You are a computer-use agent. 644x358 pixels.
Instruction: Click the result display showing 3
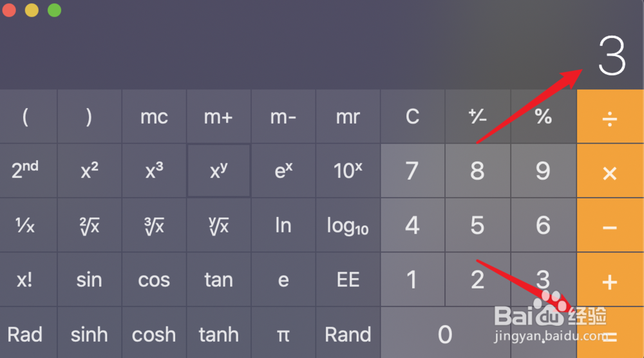pos(611,57)
